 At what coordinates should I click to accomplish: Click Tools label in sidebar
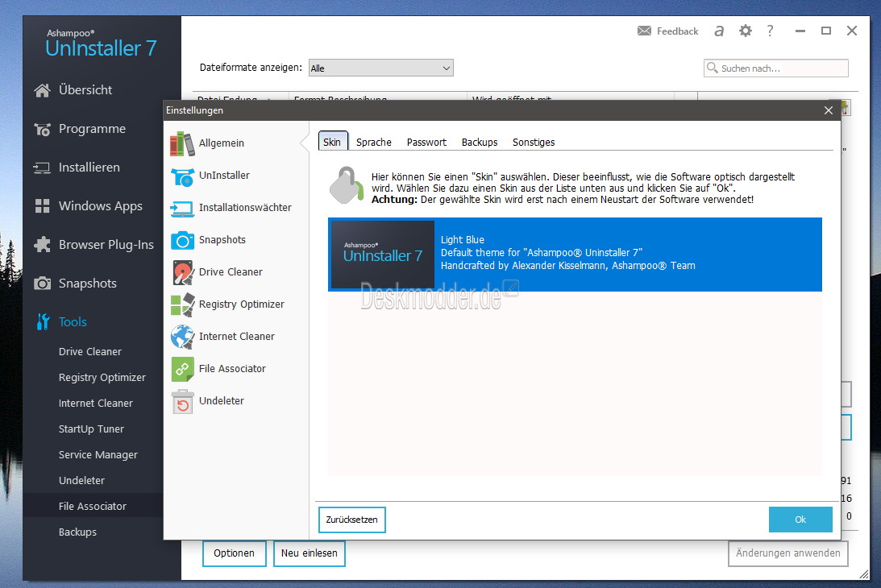click(73, 322)
